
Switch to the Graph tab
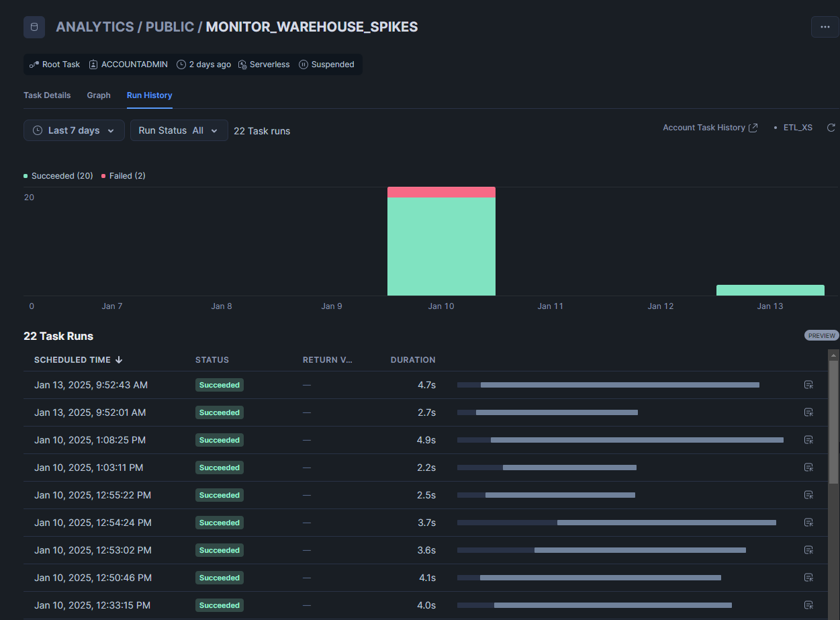coord(99,95)
